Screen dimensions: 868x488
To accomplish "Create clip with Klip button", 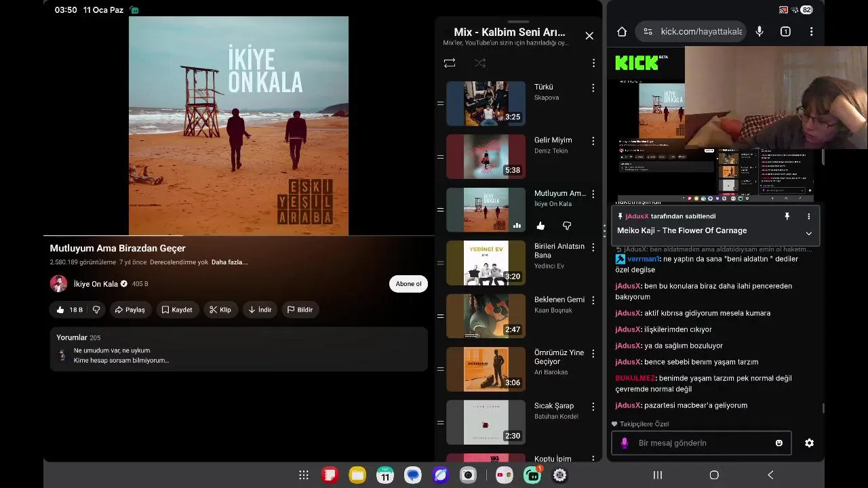I will coord(220,310).
